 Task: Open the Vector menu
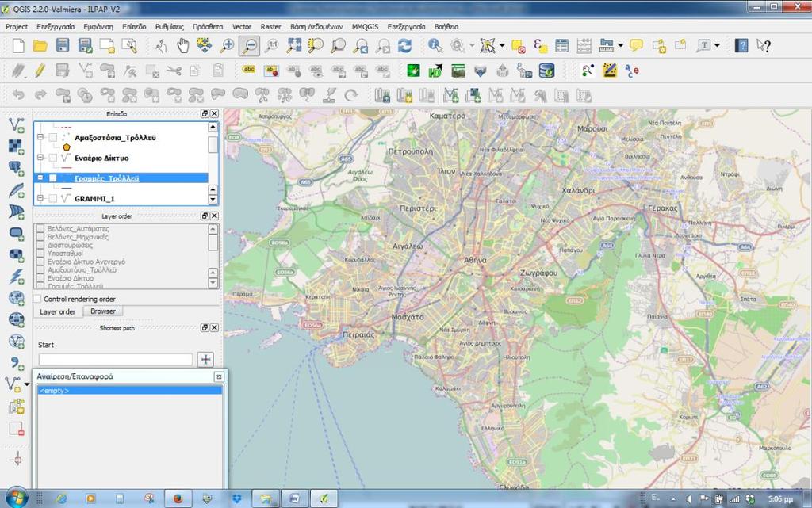coord(241,26)
